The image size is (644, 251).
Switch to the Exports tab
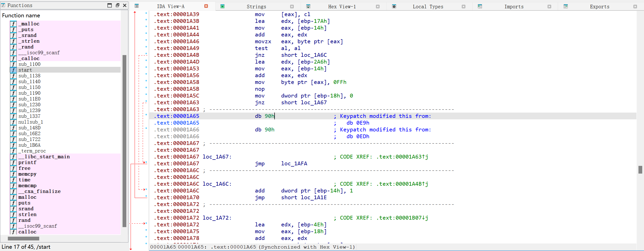[599, 7]
